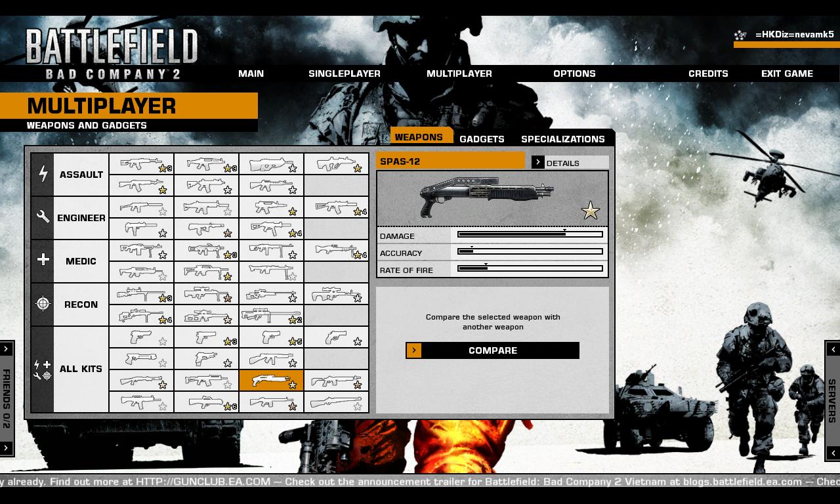Open the Singleplayer menu
The width and height of the screenshot is (840, 504).
click(345, 73)
